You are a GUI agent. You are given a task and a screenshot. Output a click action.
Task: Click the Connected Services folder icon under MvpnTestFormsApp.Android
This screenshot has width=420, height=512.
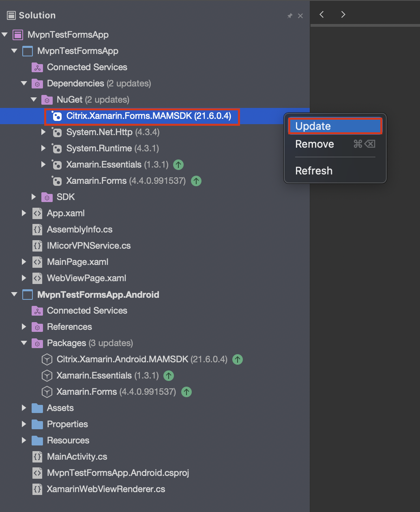coord(37,311)
